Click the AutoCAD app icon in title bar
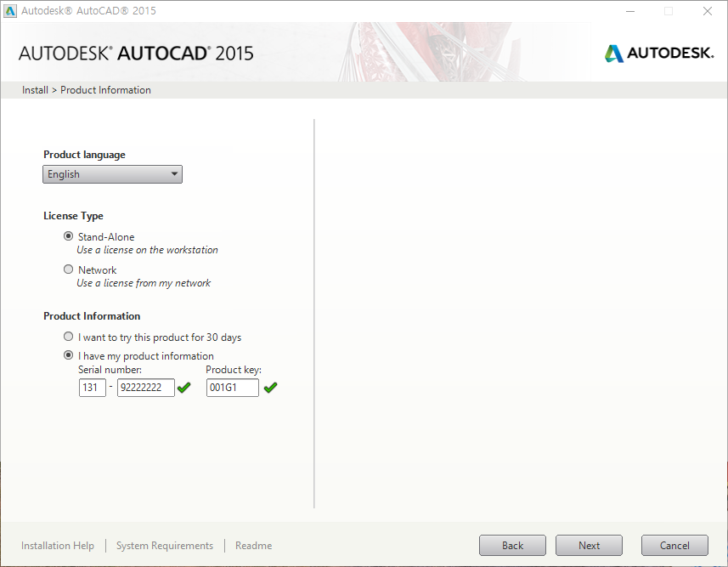The height and width of the screenshot is (567, 728). (9, 11)
